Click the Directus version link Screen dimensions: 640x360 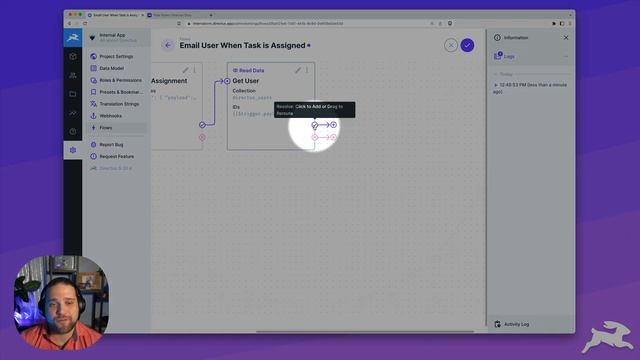[x=115, y=168]
